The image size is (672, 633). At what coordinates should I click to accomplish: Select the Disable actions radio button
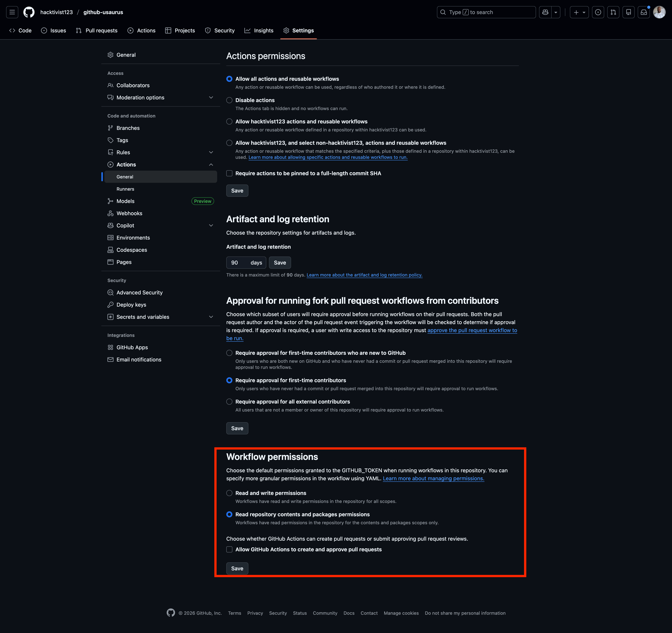pyautogui.click(x=229, y=100)
